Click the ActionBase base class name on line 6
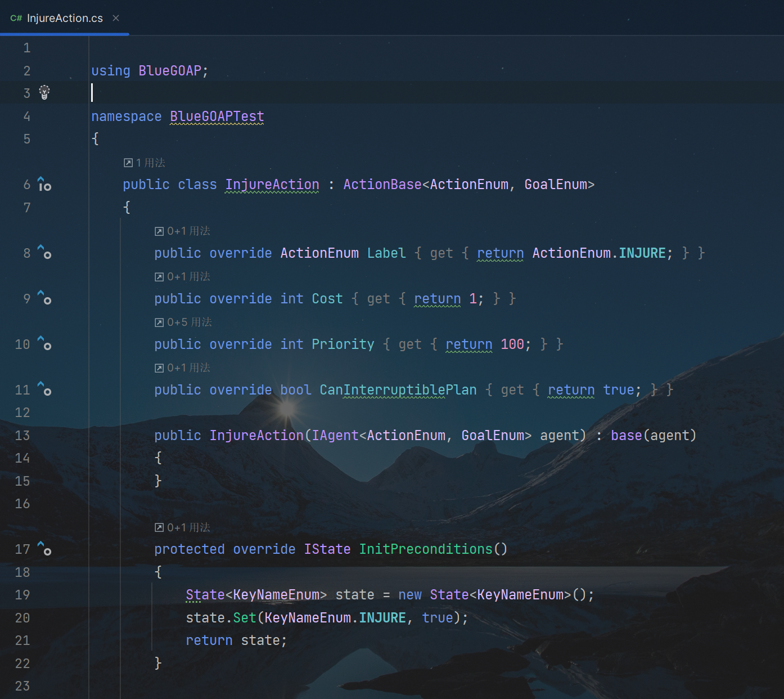The image size is (784, 699). tap(382, 185)
